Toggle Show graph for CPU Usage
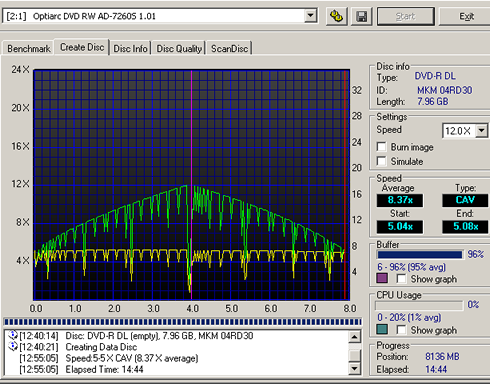 [401, 330]
